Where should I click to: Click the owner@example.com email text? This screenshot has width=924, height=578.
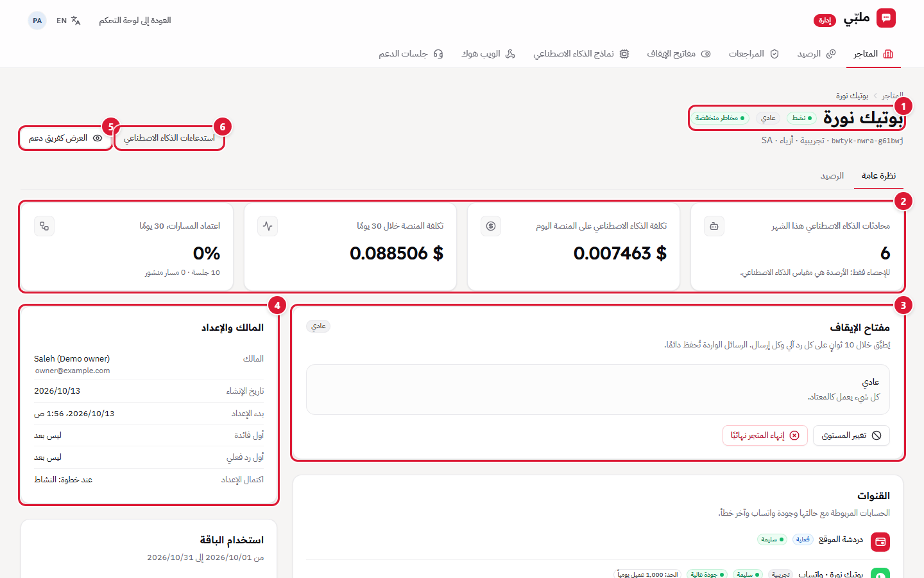point(73,371)
